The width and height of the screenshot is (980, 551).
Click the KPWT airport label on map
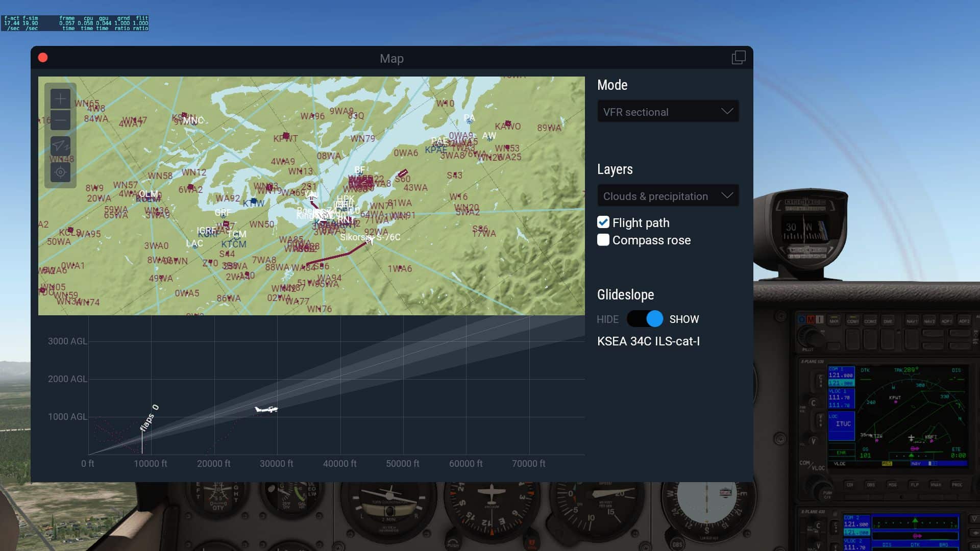[x=285, y=138]
